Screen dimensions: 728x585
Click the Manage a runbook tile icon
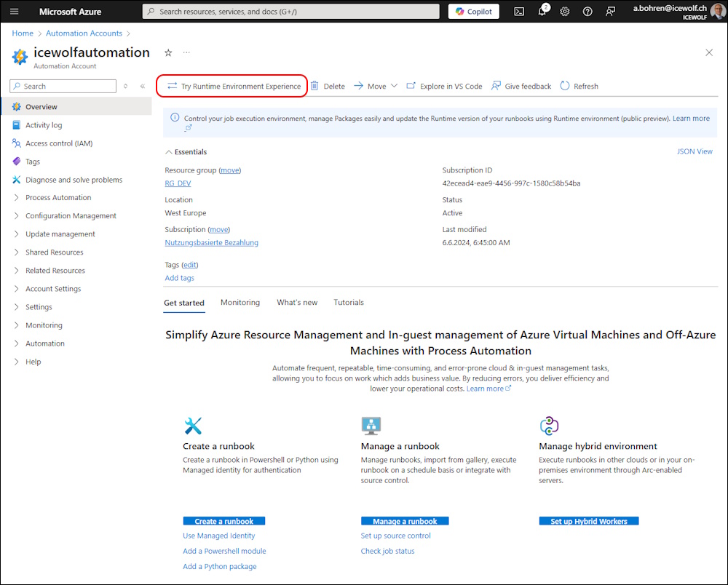click(371, 426)
